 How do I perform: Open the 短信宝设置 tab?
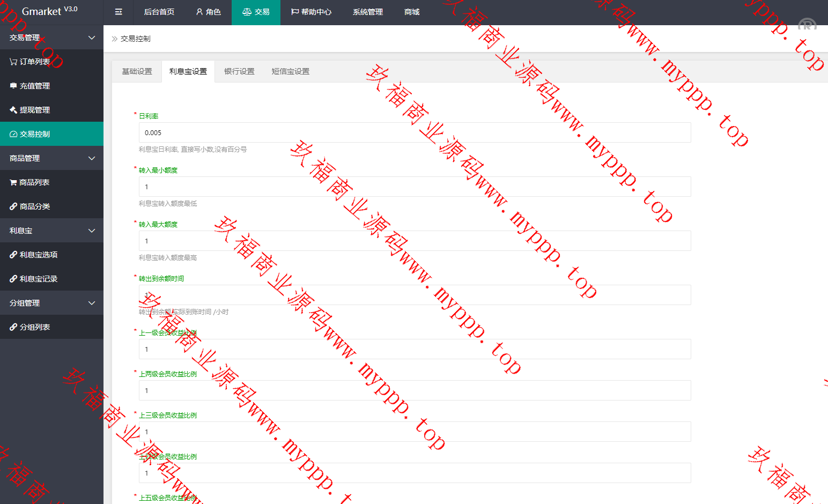tap(290, 71)
